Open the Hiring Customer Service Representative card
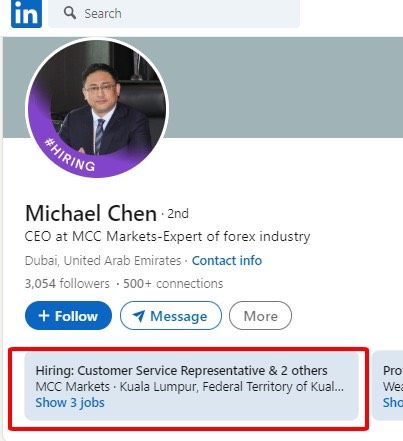 tap(191, 386)
